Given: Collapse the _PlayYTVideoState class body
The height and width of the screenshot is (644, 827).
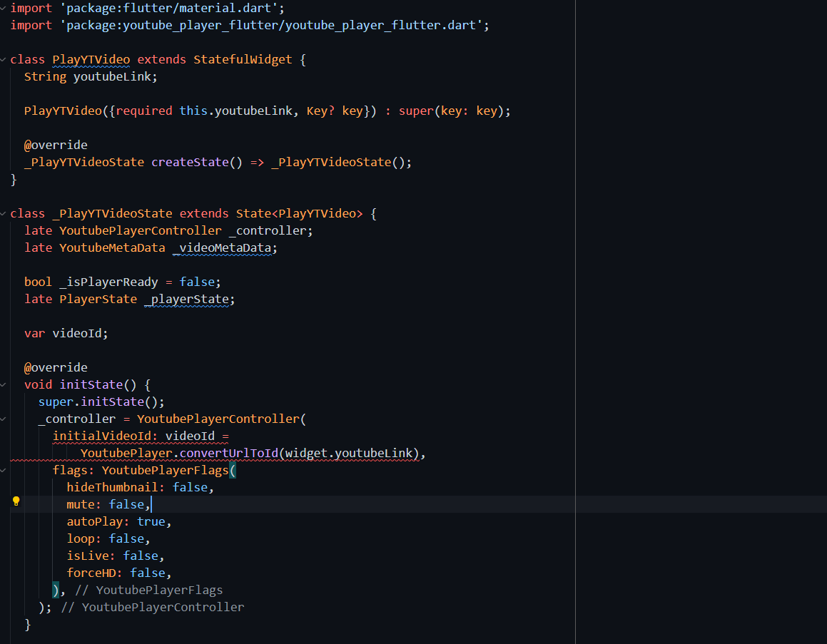Looking at the screenshot, I should (4, 213).
